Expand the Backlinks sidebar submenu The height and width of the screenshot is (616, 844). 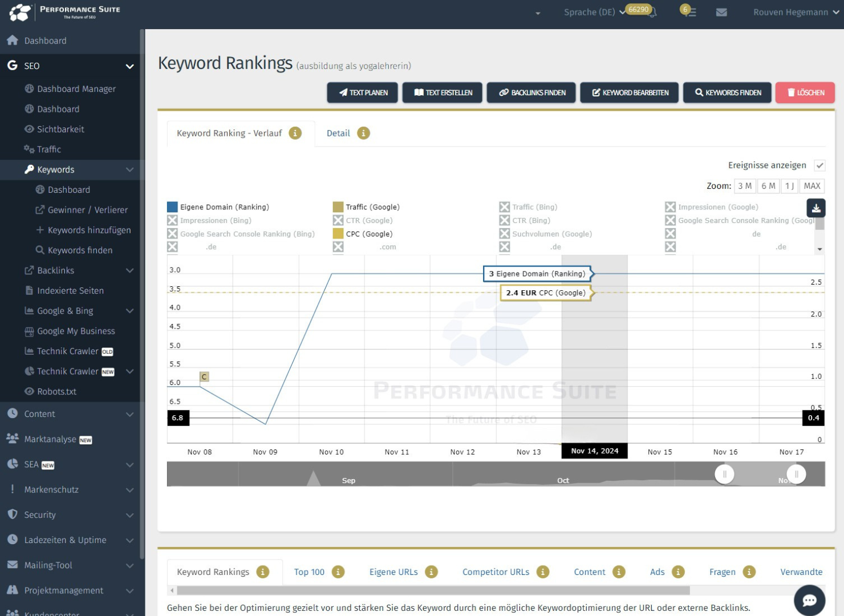129,270
